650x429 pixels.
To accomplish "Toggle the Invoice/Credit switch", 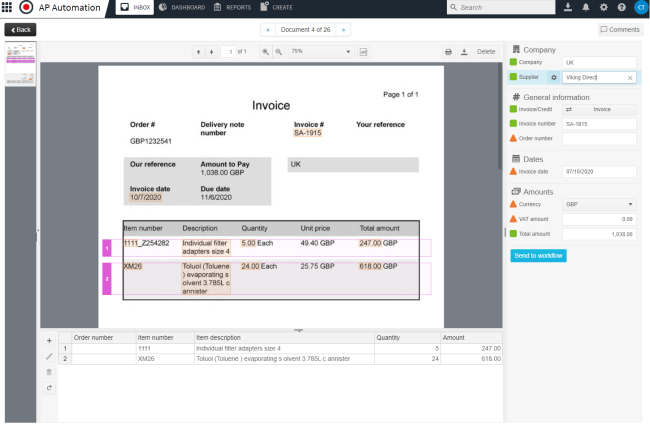I will click(x=599, y=109).
